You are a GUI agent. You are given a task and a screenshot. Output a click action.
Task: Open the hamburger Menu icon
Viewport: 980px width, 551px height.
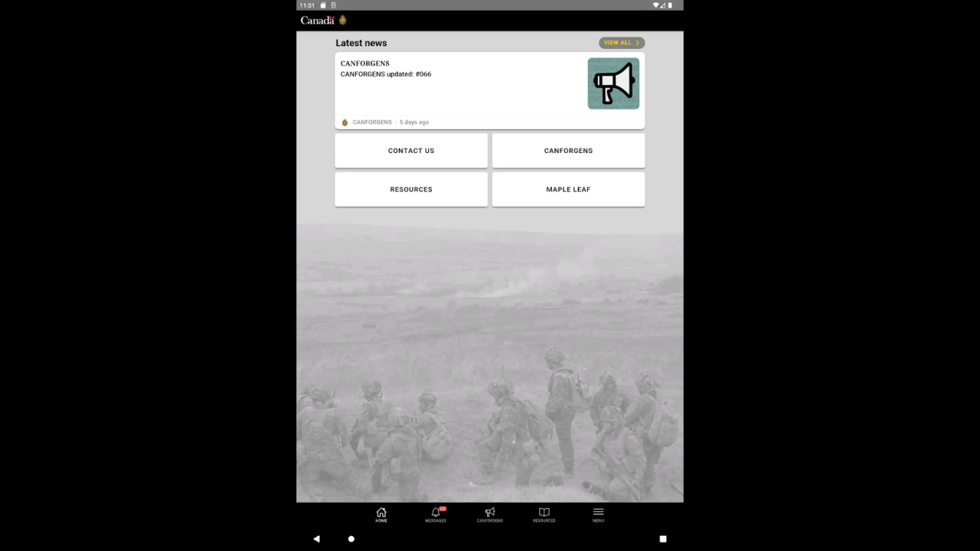(598, 512)
